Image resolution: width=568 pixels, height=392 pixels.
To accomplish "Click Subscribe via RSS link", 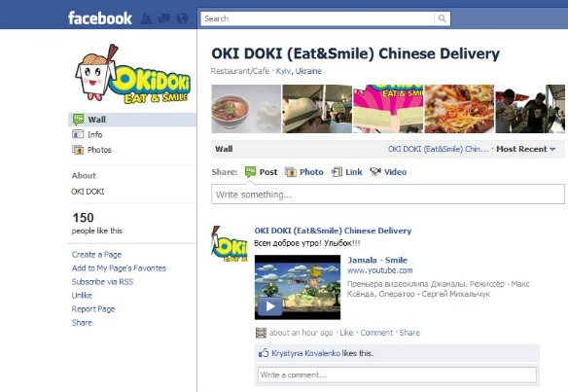I will (102, 281).
